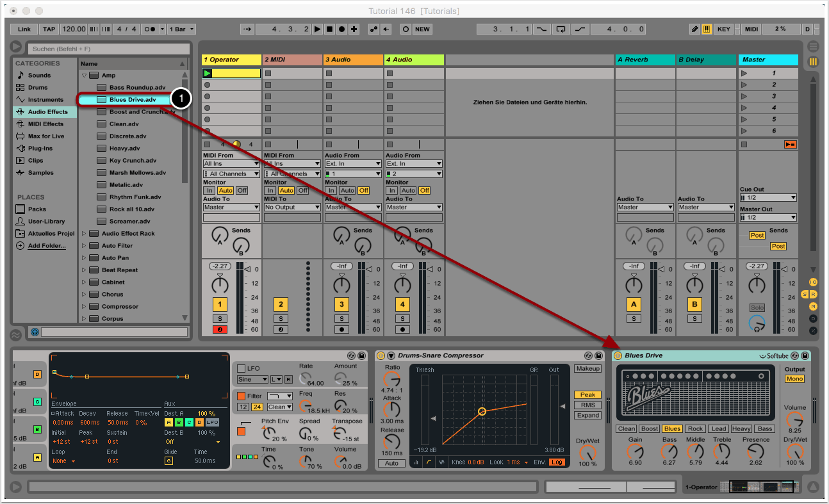Toggle the Blues Drive device activator
The width and height of the screenshot is (829, 504).
pyautogui.click(x=618, y=355)
